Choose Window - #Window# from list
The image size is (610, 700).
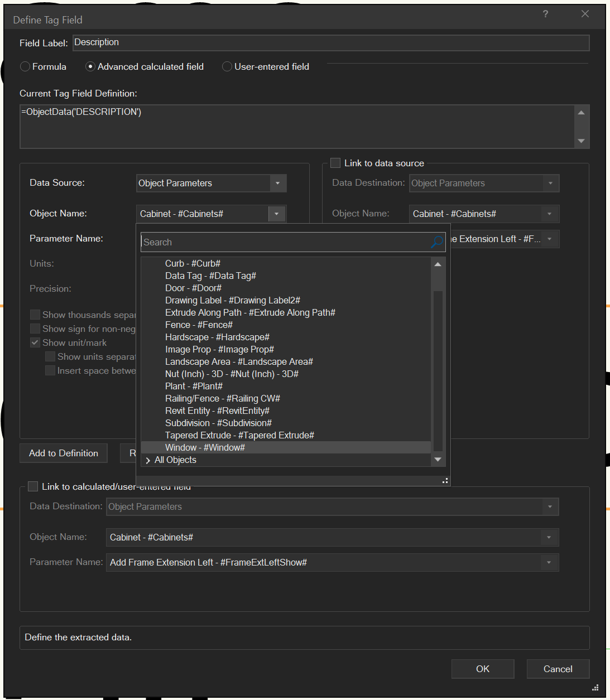click(x=205, y=447)
